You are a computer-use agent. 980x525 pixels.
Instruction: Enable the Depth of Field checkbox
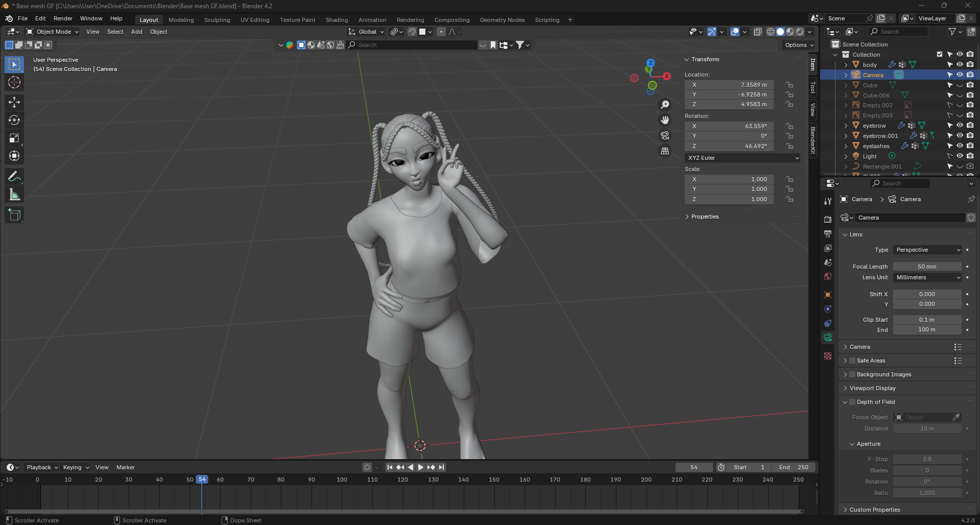(x=852, y=402)
